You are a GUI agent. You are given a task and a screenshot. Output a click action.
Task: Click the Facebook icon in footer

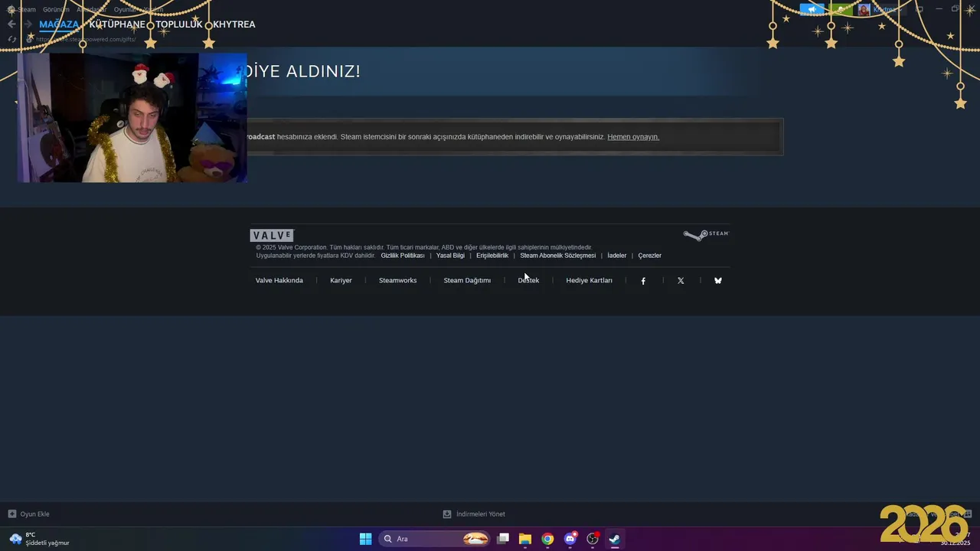click(643, 281)
